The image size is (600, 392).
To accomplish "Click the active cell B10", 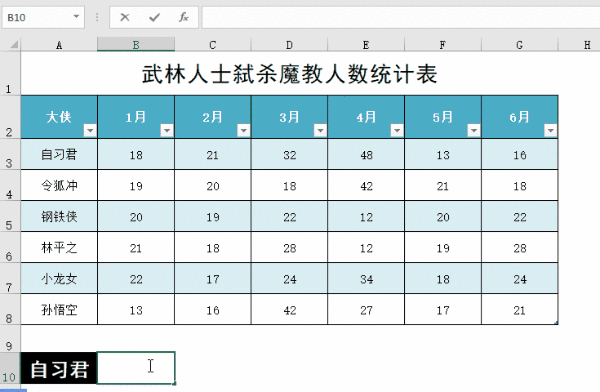I will point(136,368).
